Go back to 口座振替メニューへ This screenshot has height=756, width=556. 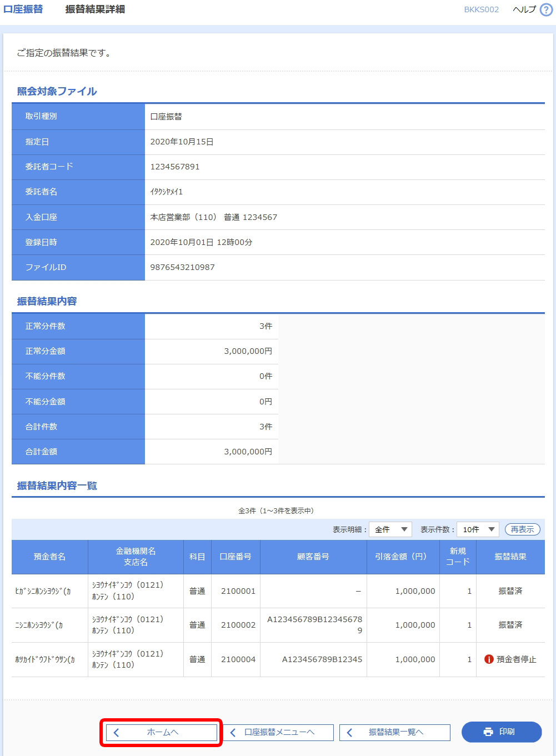[278, 733]
